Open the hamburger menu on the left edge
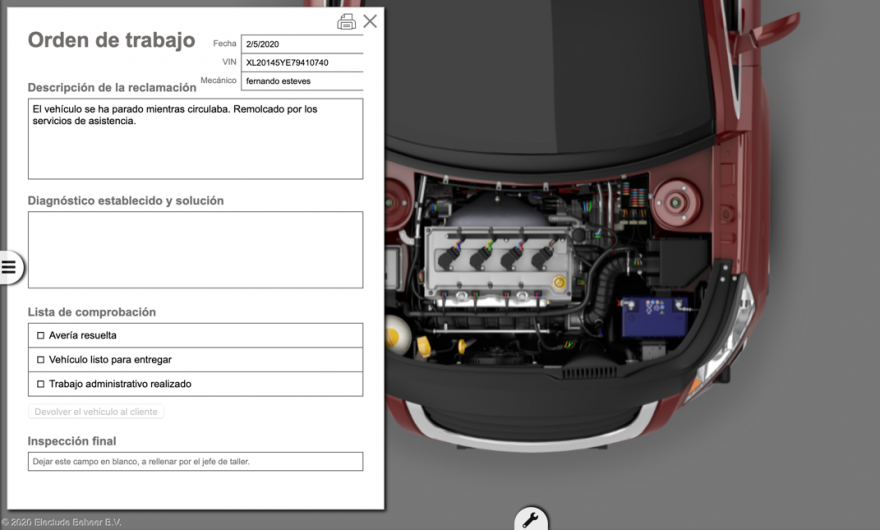The height and width of the screenshot is (530, 880). [x=9, y=266]
